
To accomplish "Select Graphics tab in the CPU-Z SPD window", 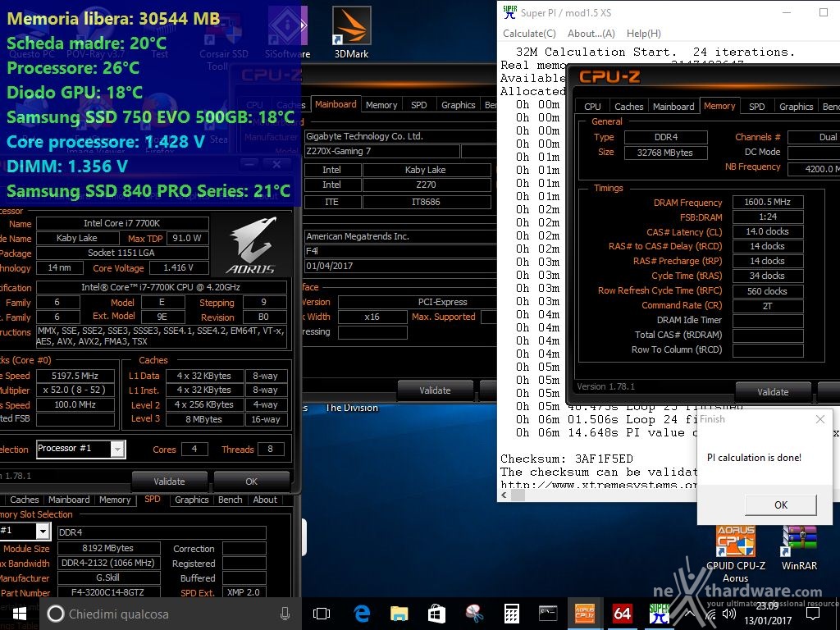I will click(x=191, y=500).
